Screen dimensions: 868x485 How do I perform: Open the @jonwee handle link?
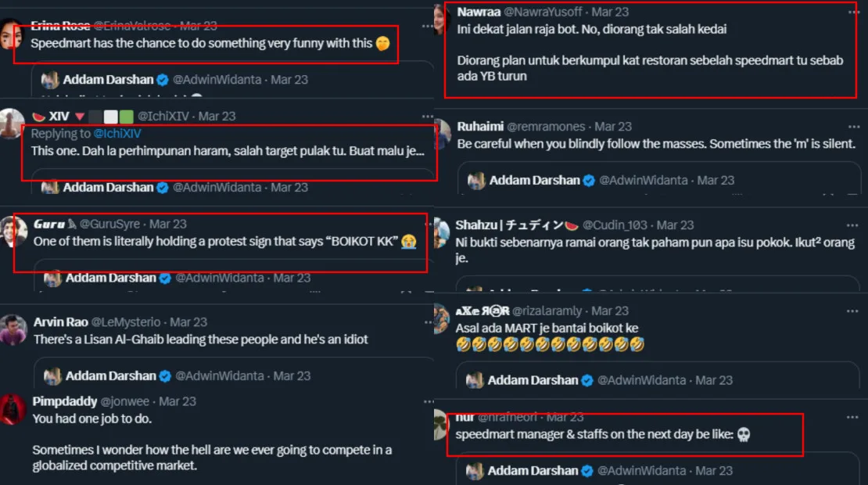127,401
